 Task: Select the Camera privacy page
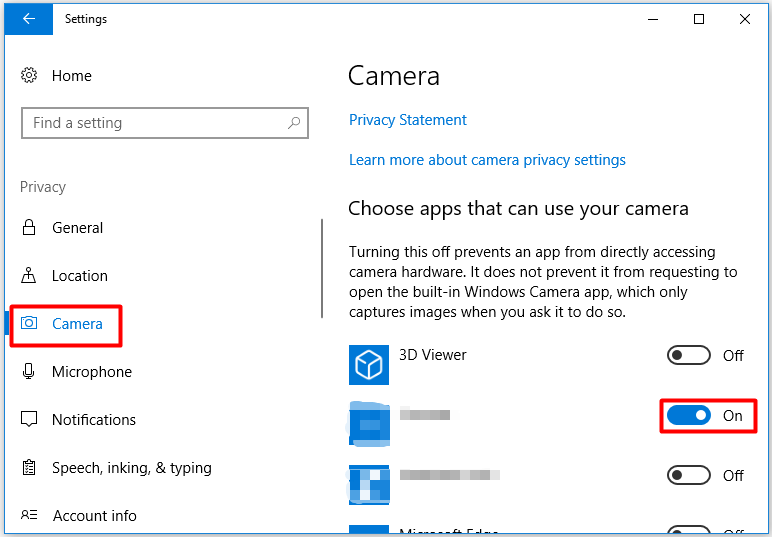point(77,324)
